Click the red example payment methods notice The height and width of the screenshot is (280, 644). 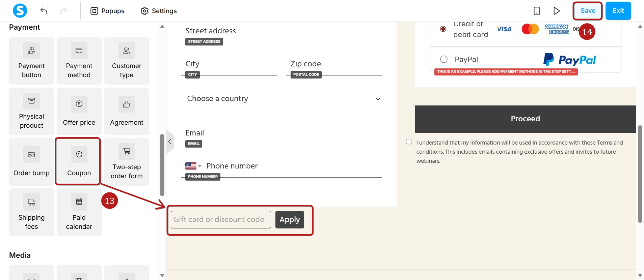pos(506,72)
